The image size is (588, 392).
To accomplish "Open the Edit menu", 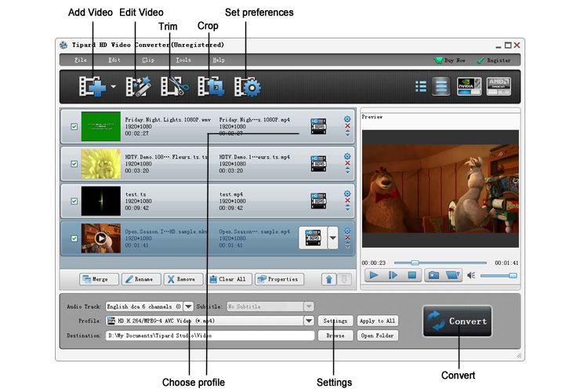I will coord(114,60).
